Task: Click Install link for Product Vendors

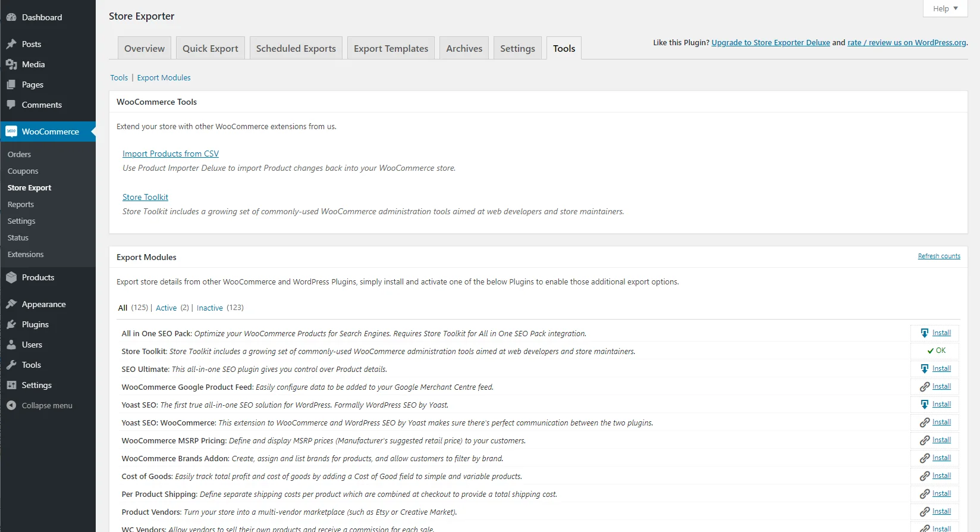Action: pos(941,511)
